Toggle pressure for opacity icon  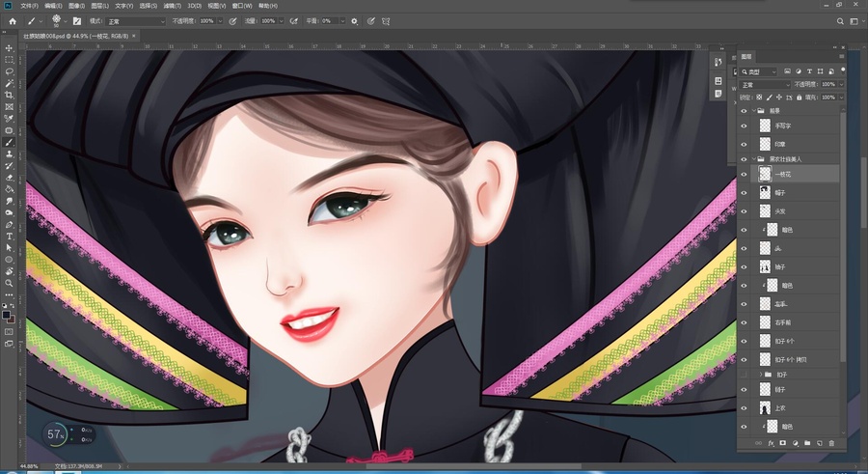[x=232, y=21]
